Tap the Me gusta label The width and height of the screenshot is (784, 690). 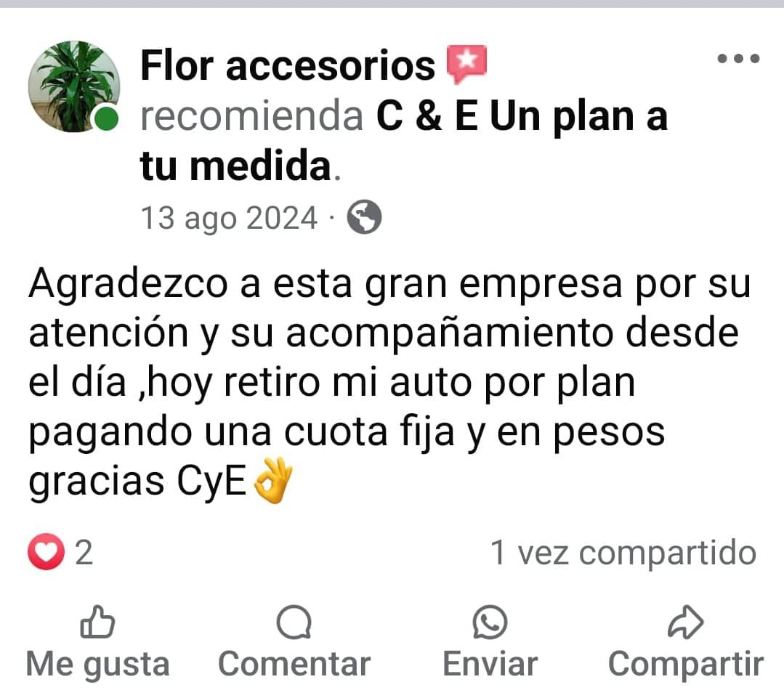[97, 665]
